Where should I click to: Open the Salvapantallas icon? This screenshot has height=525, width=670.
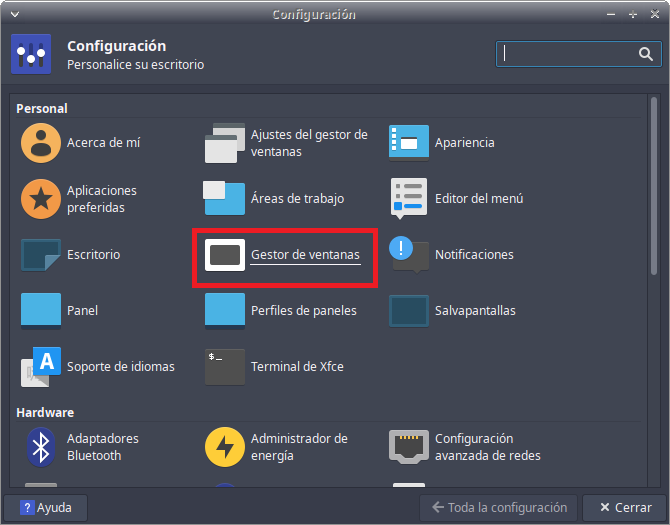click(409, 311)
